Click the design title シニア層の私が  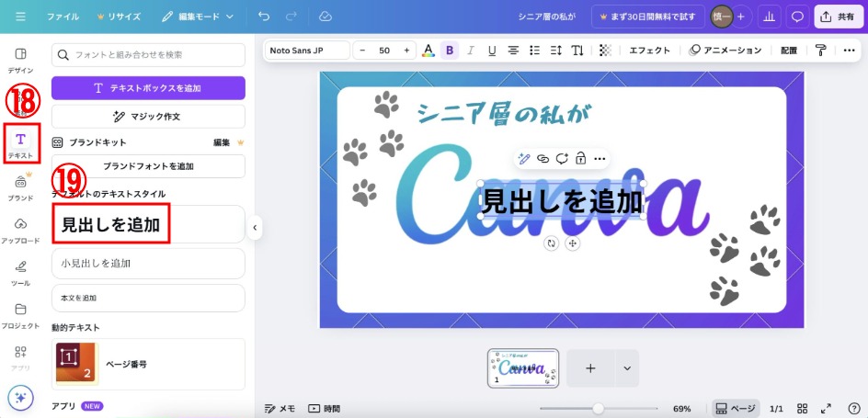pyautogui.click(x=546, y=17)
